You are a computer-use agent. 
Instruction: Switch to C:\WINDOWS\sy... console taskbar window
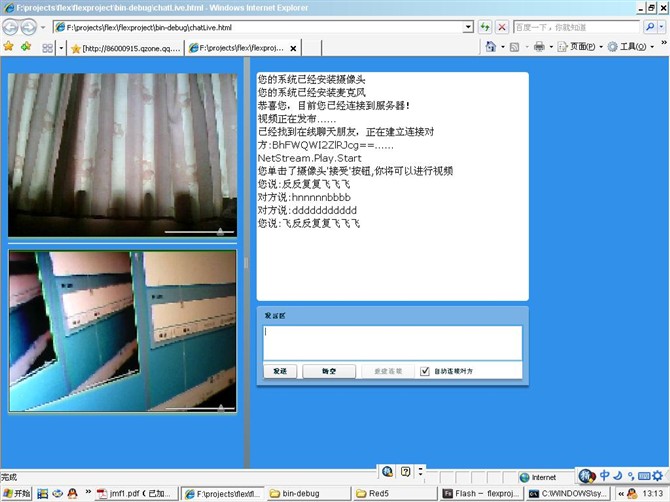coord(568,493)
